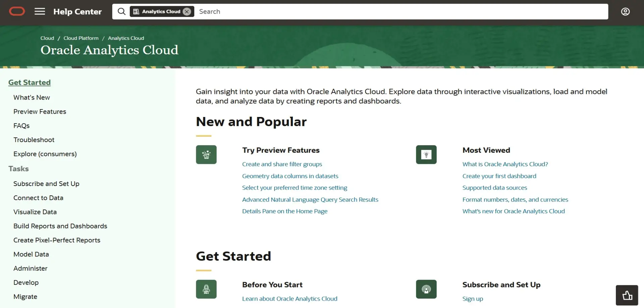Open Administer sidebar item

pos(30,268)
